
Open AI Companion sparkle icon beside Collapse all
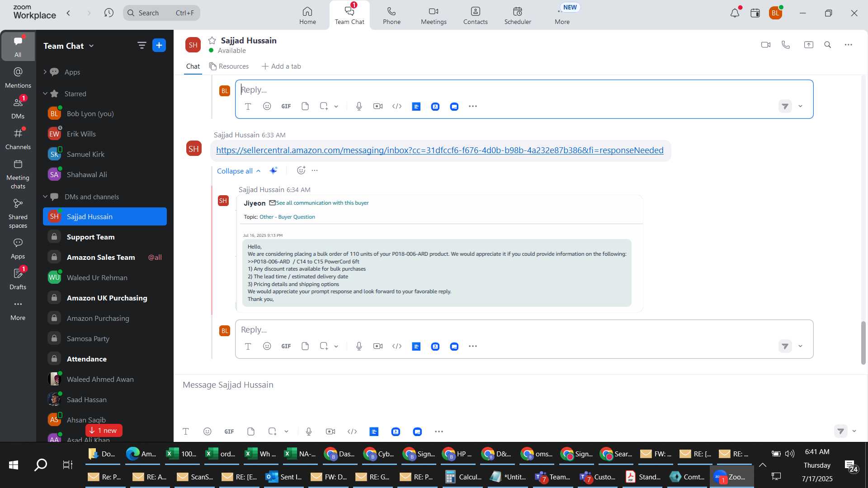274,170
